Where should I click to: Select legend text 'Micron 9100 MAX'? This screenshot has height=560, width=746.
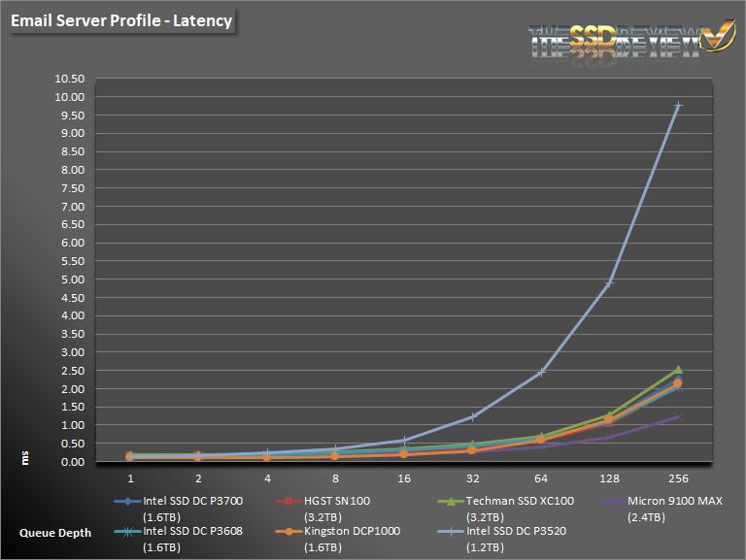pyautogui.click(x=675, y=501)
